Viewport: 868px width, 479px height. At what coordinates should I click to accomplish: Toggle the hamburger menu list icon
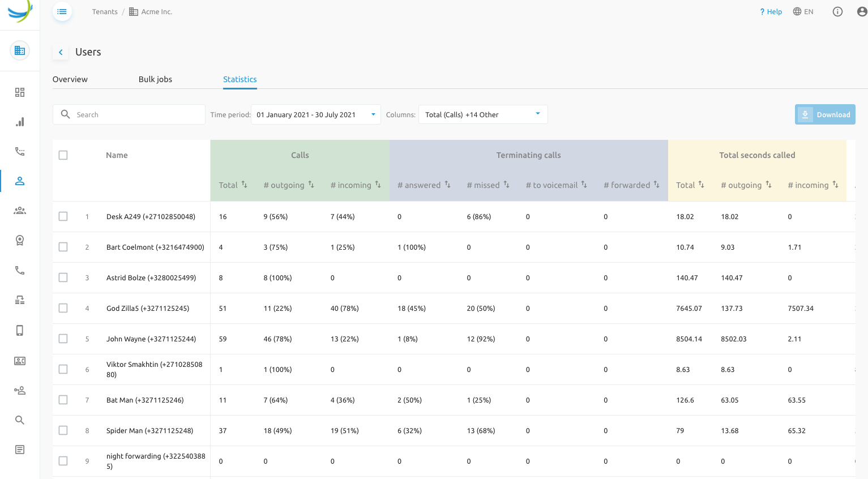62,11
